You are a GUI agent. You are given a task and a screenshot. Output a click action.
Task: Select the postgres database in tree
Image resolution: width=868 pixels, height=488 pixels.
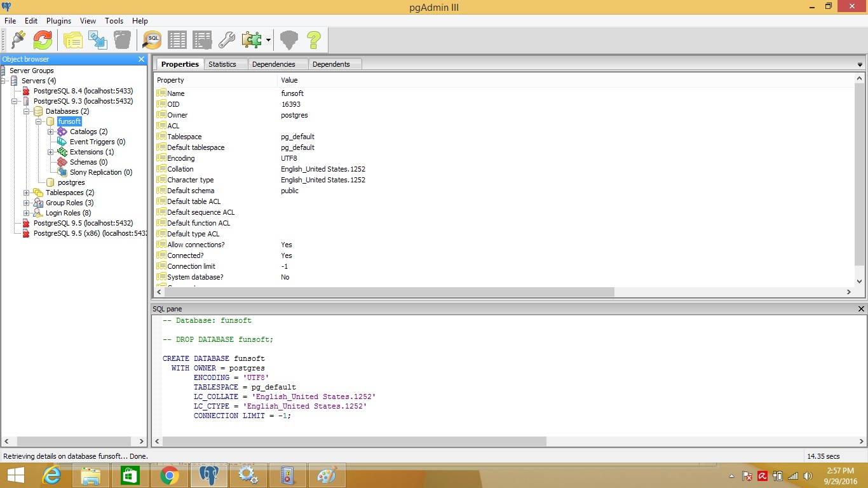tap(71, 182)
